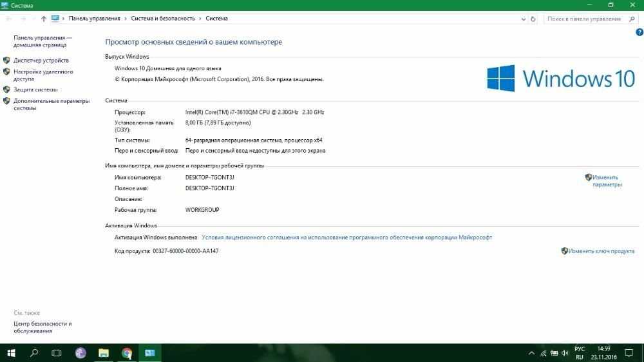This screenshot has width=644, height=362.
Task: Open advanced system settings (Дополнительные параметры системы)
Action: pyautogui.click(x=52, y=104)
